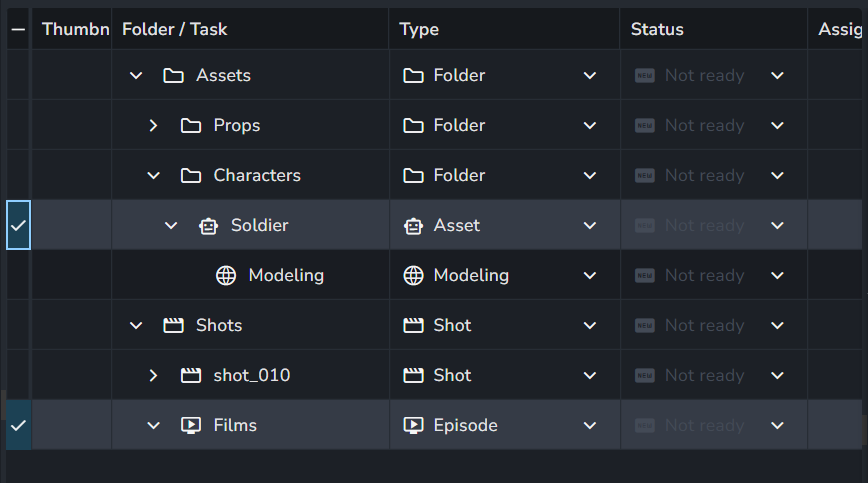Image resolution: width=868 pixels, height=483 pixels.
Task: Click the Characters folder icon
Action: 191,175
